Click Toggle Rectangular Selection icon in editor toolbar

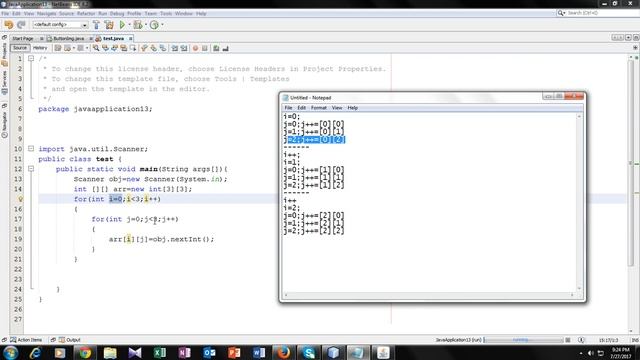[x=133, y=48]
